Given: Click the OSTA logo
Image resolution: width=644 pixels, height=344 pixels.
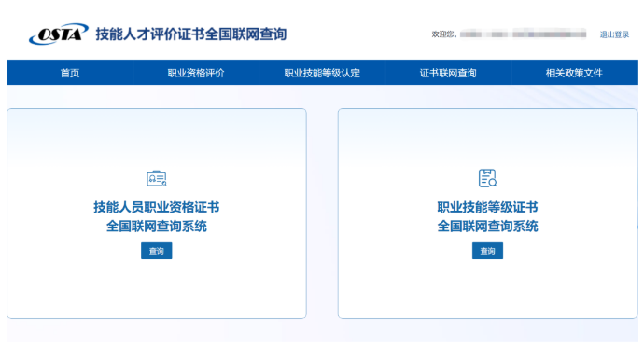Looking at the screenshot, I should 59,34.
